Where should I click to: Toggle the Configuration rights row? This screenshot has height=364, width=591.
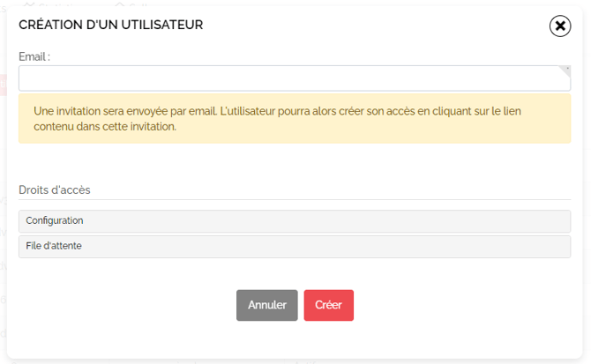click(x=295, y=221)
